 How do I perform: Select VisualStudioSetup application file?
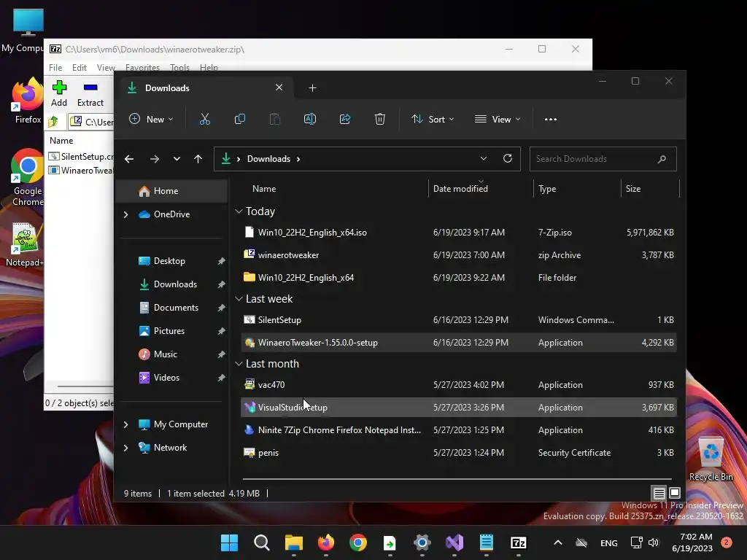pyautogui.click(x=459, y=407)
